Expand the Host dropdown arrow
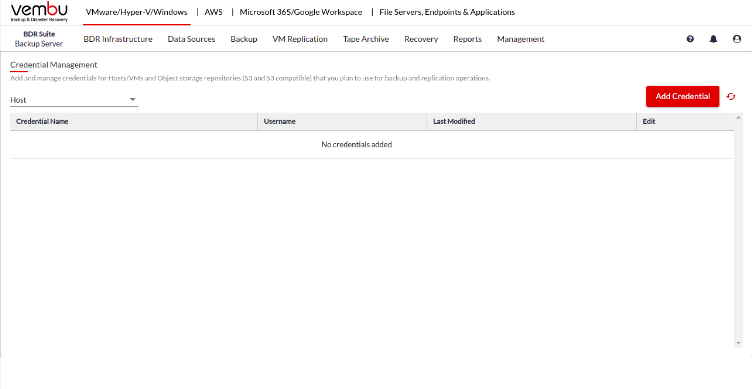The height and width of the screenshot is (389, 752). 132,100
